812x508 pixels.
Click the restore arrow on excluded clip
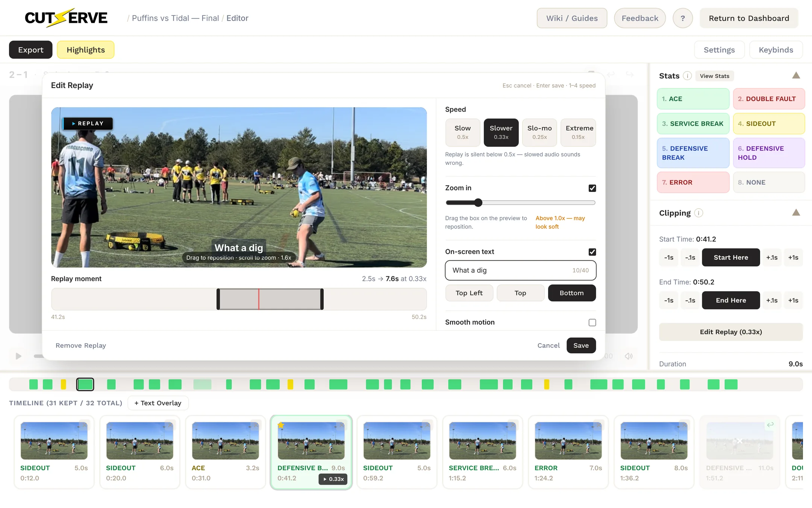(770, 424)
